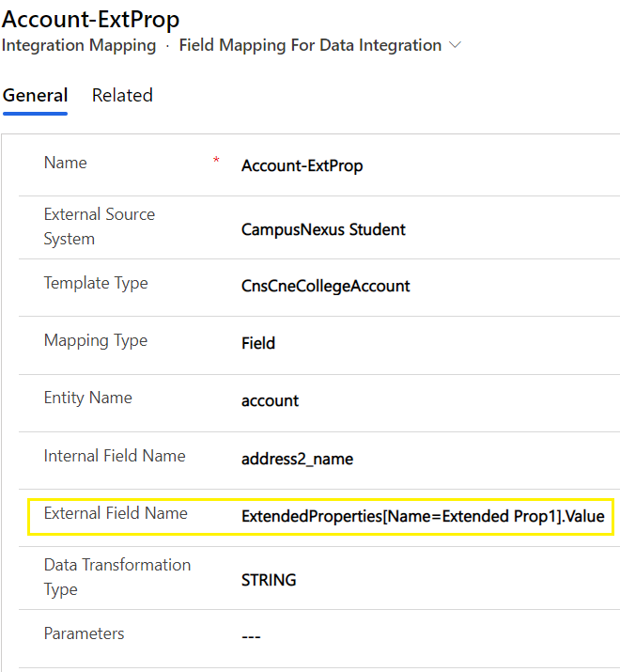Click the External Source System label
The image size is (620, 672).
[x=99, y=227]
